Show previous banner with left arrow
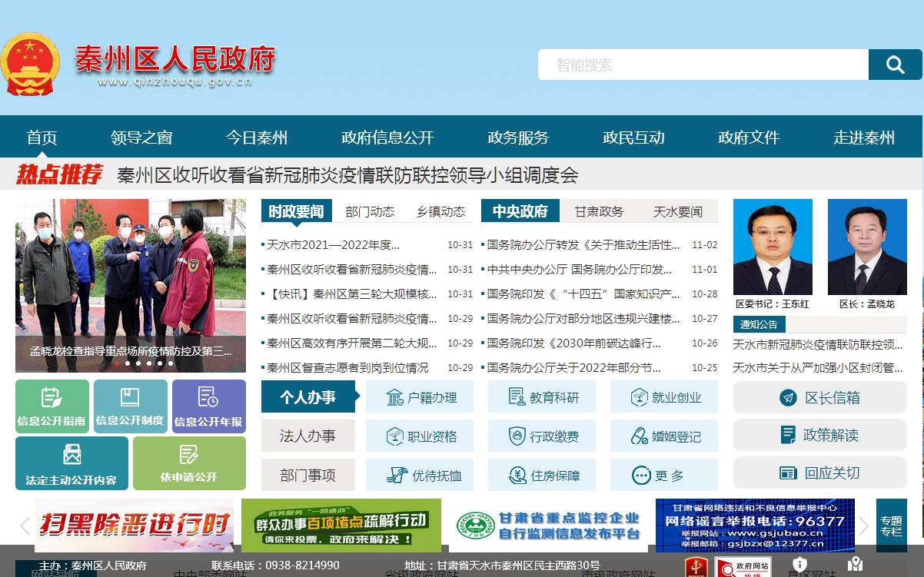Viewport: 924px width, 577px height. 25,526
